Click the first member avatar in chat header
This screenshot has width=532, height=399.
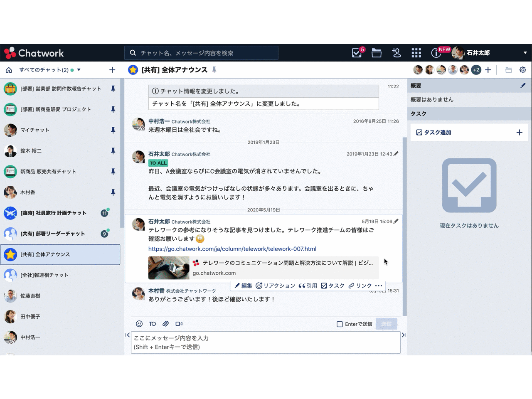click(418, 70)
